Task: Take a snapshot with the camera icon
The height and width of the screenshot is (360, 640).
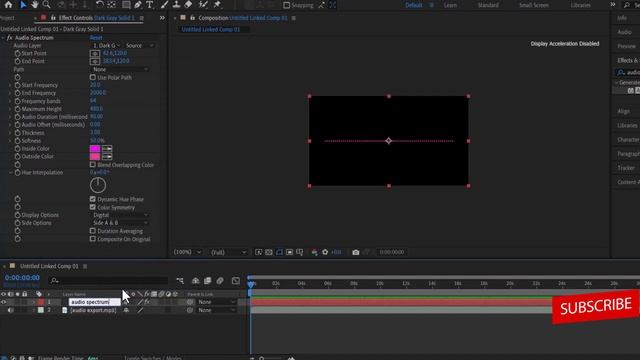Action: 356,252
